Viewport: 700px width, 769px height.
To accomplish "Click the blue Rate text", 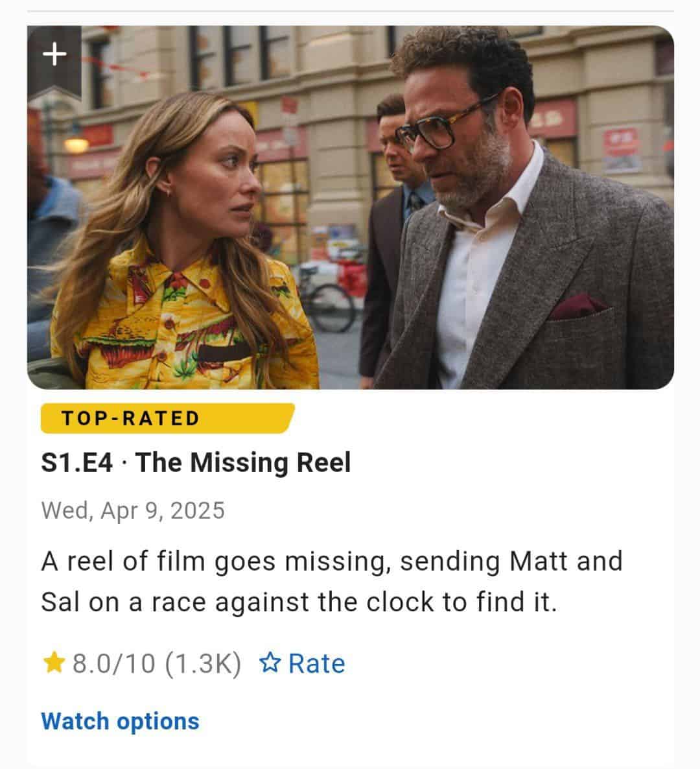I will (x=317, y=663).
